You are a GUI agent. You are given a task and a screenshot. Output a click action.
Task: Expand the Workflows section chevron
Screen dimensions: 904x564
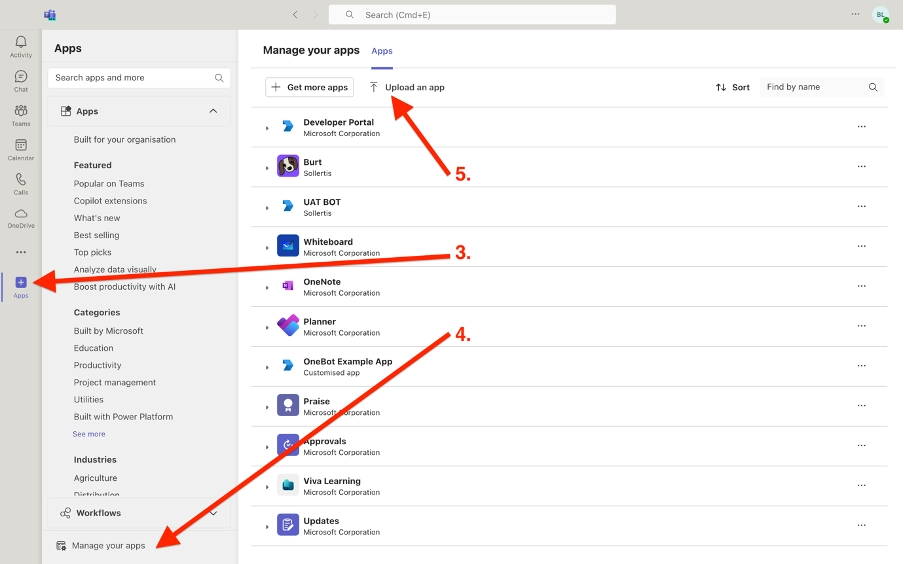click(213, 513)
